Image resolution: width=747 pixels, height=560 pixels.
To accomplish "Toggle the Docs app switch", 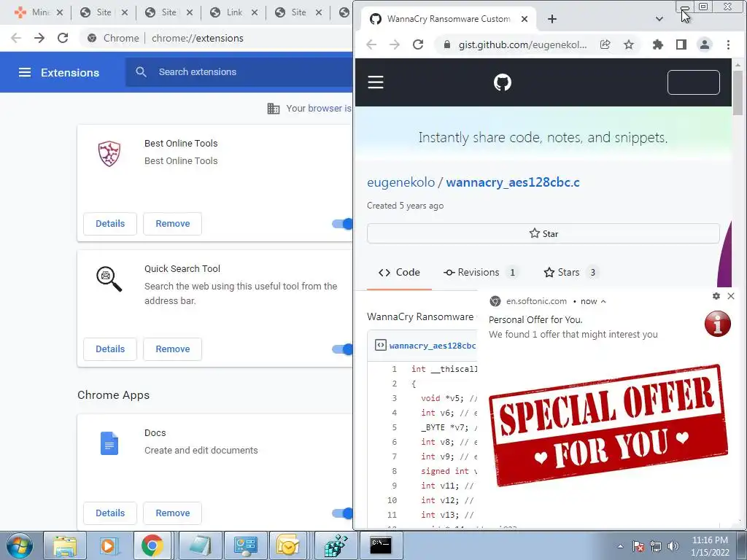I will tap(343, 513).
